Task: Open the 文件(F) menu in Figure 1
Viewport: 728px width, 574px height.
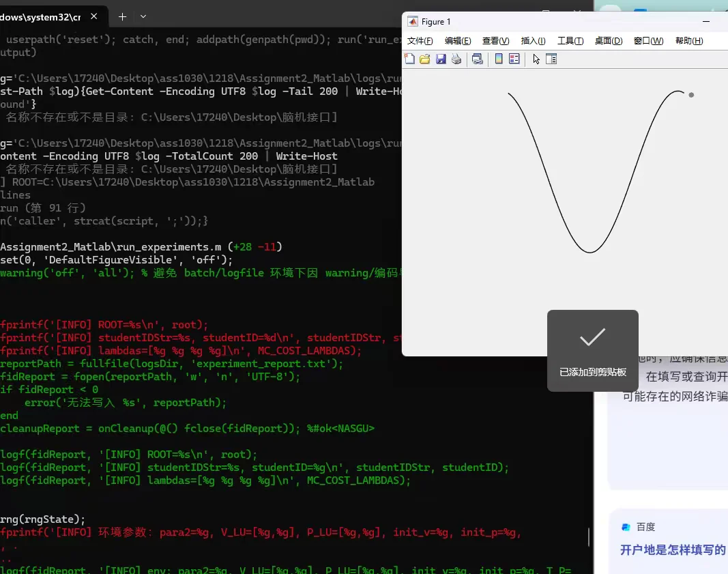Action: 420,41
